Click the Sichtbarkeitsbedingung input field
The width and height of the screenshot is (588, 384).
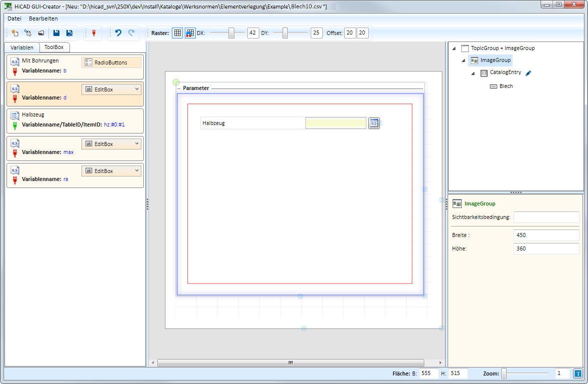click(546, 217)
